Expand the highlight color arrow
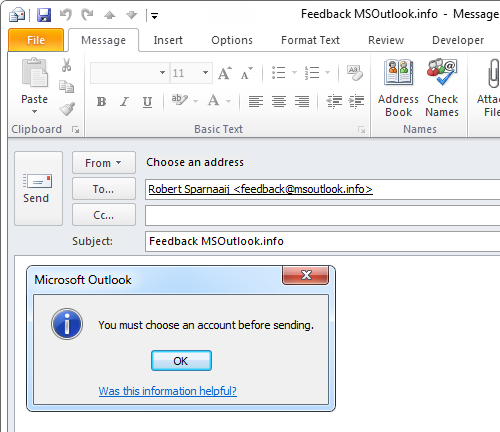Viewport: 500px width, 432px height. (x=196, y=101)
